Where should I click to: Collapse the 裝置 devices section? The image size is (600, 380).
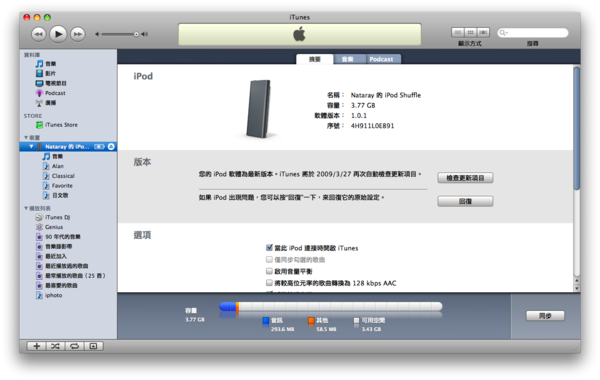pyautogui.click(x=26, y=137)
